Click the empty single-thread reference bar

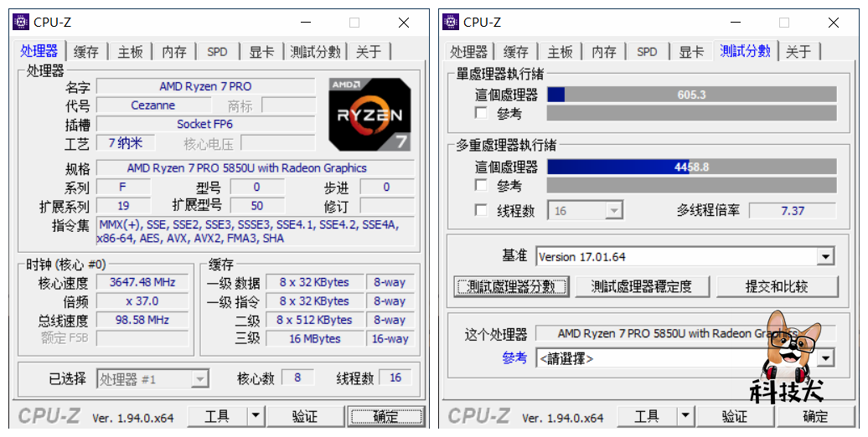pos(692,113)
